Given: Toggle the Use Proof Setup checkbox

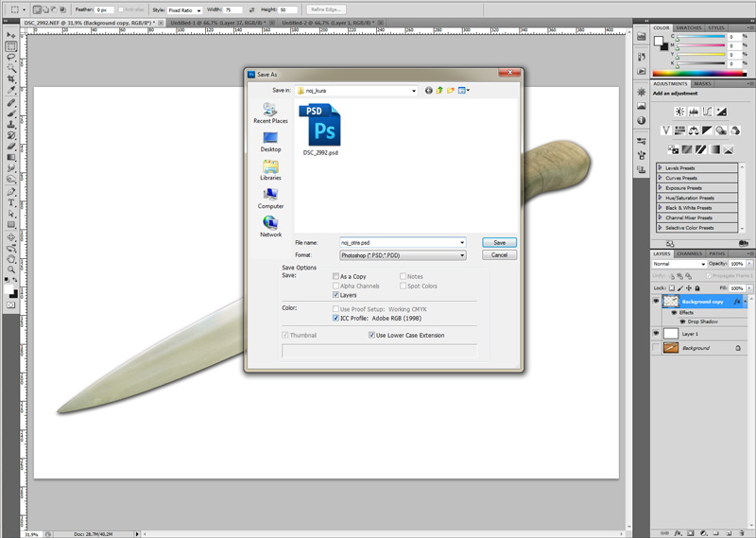Looking at the screenshot, I should point(336,309).
